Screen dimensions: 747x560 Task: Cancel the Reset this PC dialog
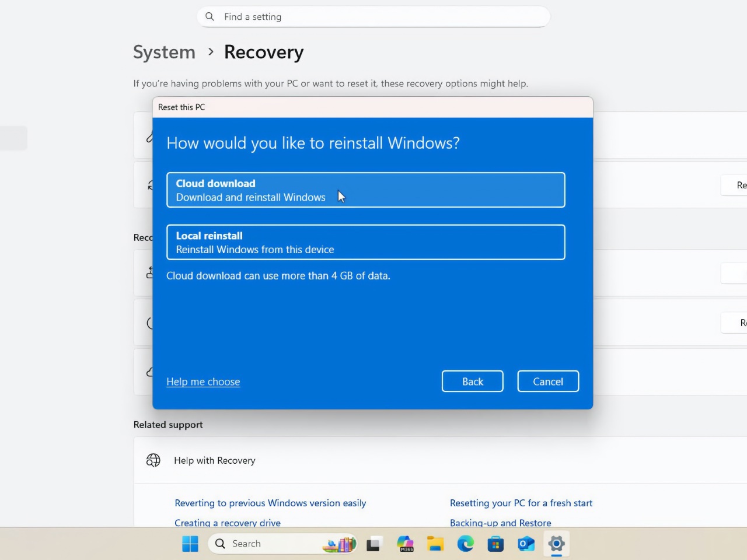coord(547,381)
